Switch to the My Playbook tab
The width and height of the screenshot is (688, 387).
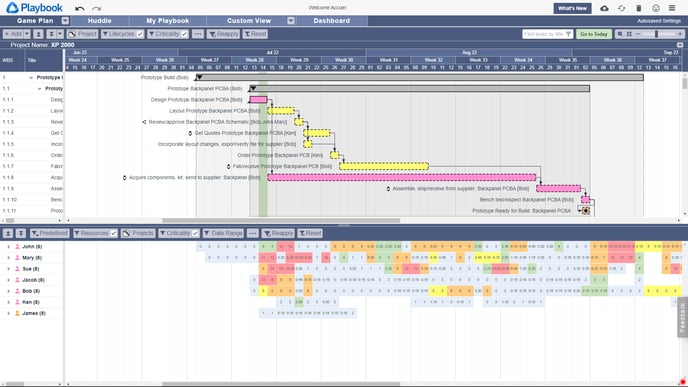(168, 21)
